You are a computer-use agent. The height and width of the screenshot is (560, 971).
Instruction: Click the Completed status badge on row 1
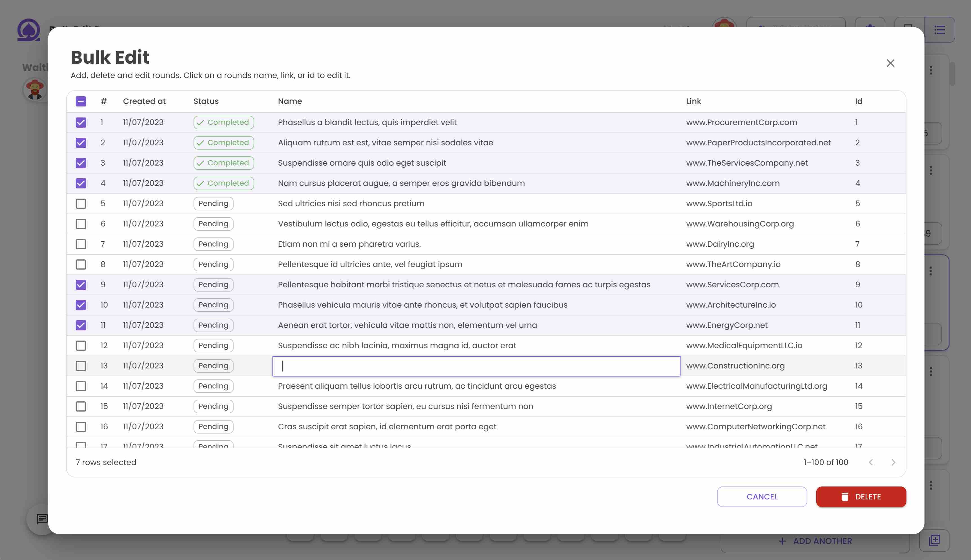[223, 122]
